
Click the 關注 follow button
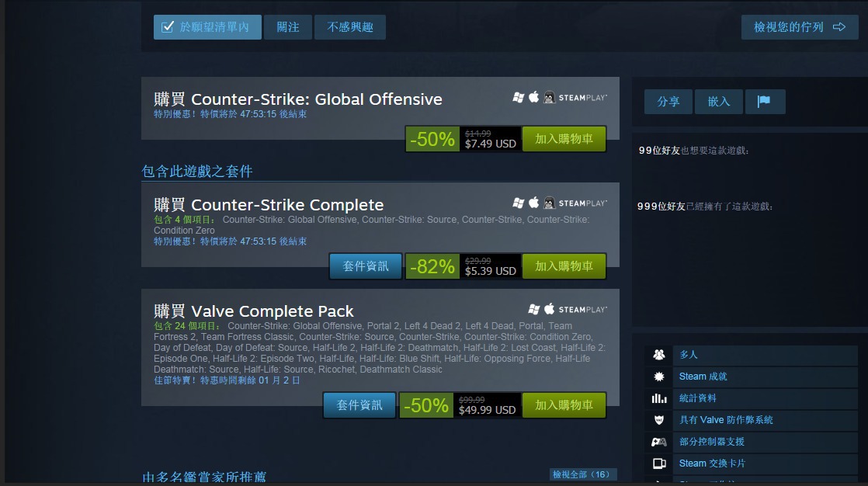[288, 27]
